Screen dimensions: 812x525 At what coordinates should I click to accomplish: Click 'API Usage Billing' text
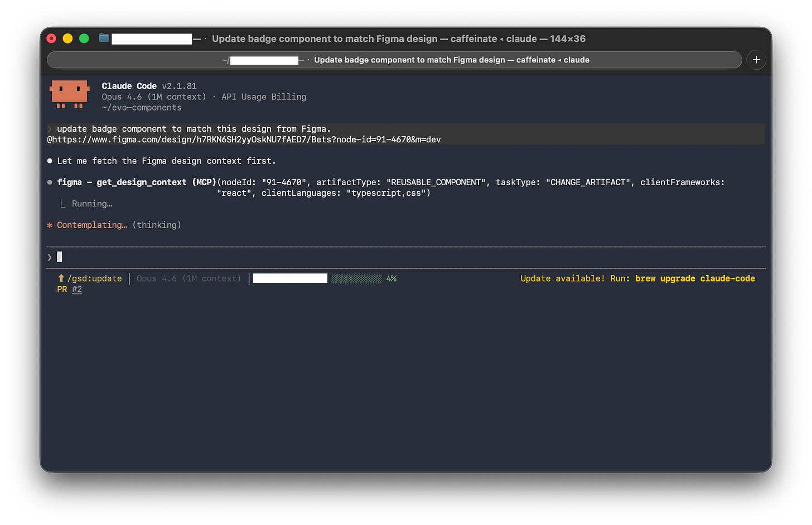(264, 97)
